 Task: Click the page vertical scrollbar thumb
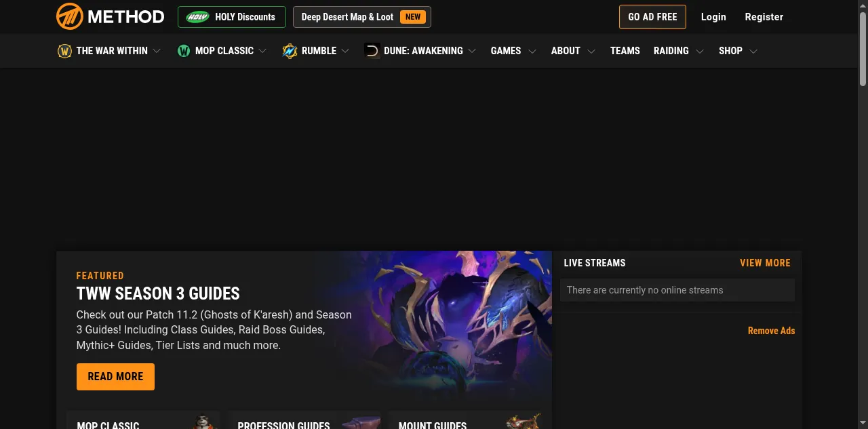point(863,48)
